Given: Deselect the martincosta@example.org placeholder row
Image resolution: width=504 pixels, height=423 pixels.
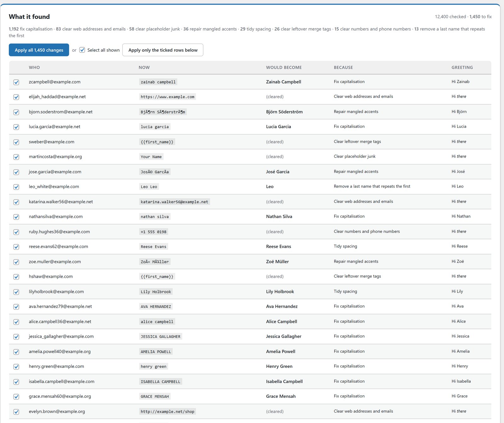Looking at the screenshot, I should pos(16,157).
